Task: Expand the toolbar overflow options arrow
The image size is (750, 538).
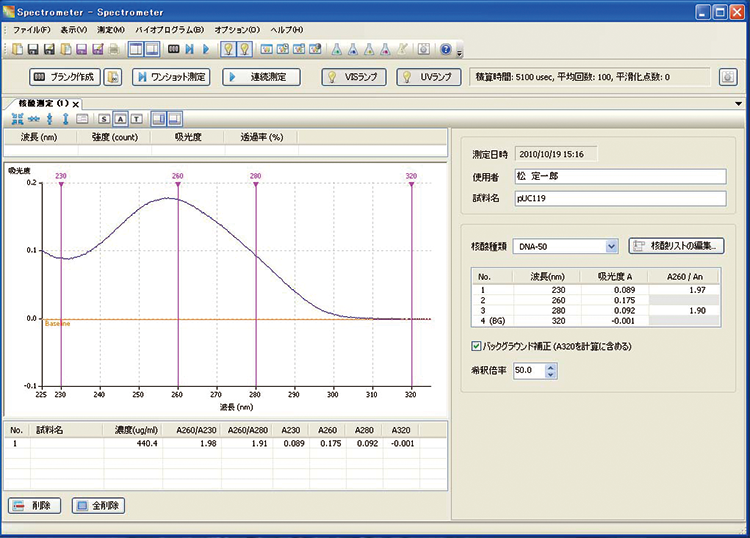Action: click(459, 51)
